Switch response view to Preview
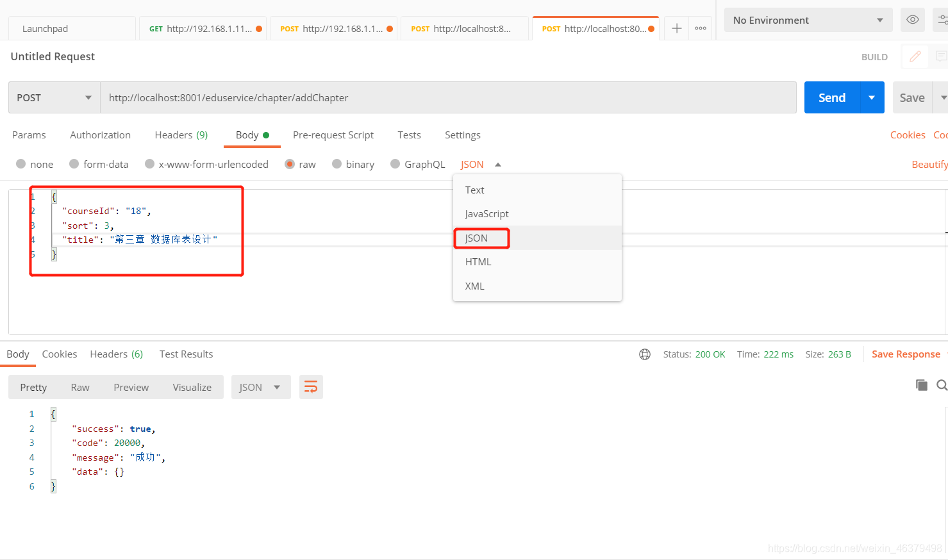This screenshot has height=560, width=948. tap(131, 387)
